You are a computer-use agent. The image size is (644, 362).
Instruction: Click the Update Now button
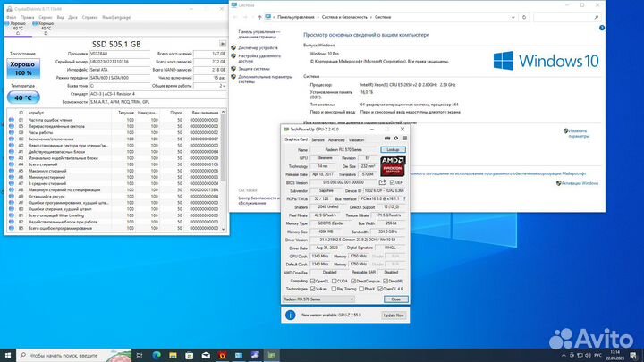pos(394,316)
